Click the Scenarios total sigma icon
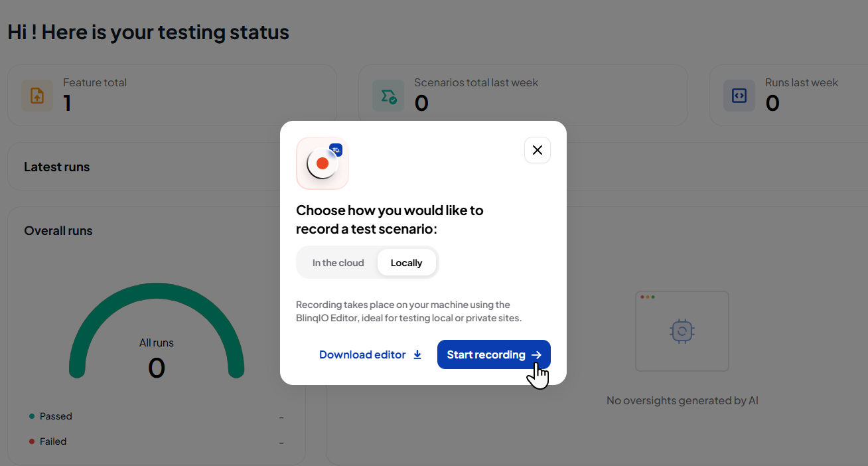868x466 pixels. click(x=388, y=96)
